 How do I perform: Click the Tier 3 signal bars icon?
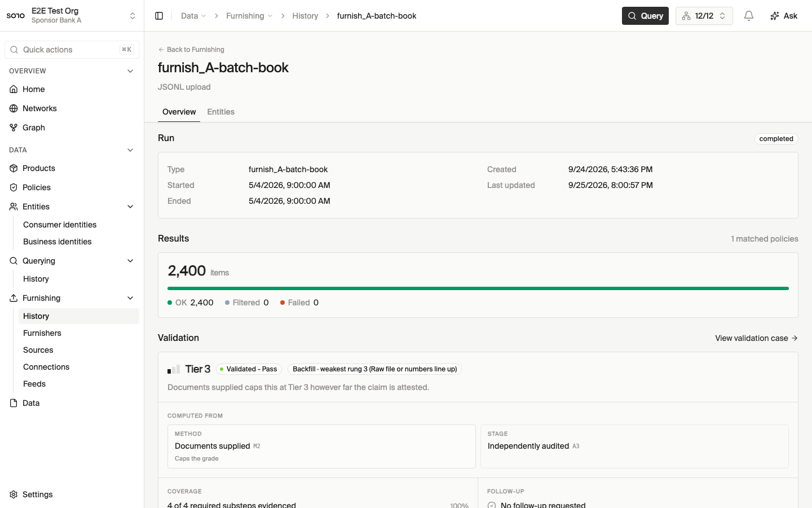pos(174,369)
